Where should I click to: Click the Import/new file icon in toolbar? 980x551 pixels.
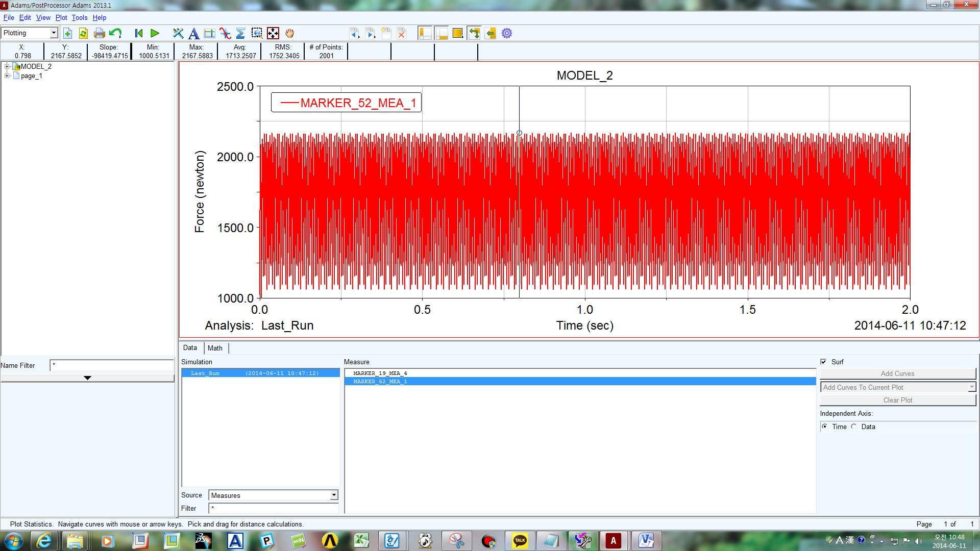pyautogui.click(x=67, y=34)
